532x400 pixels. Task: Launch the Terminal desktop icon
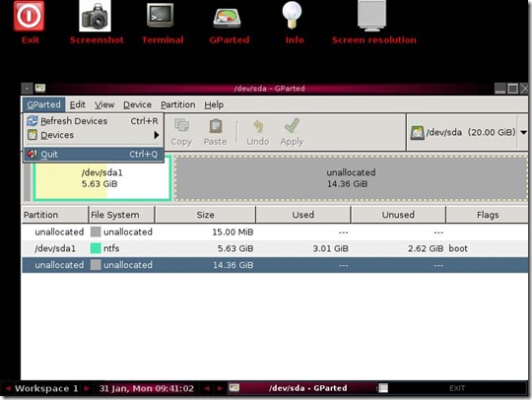(161, 15)
